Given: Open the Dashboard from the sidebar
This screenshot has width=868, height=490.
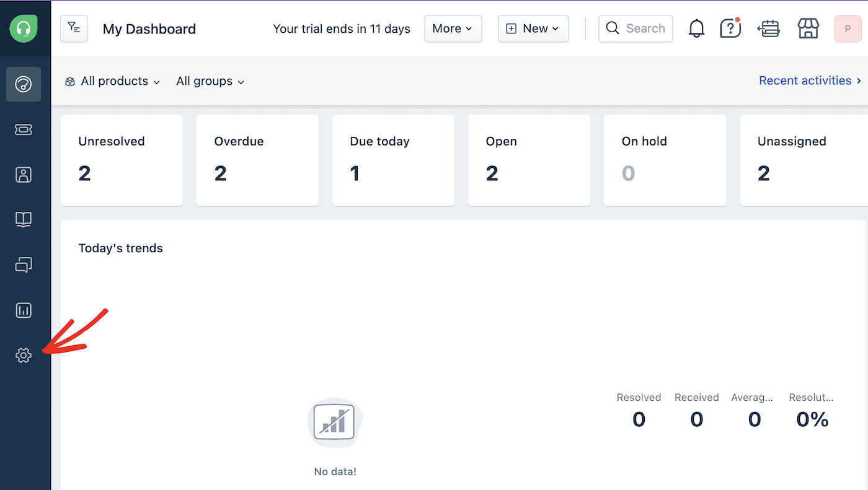Looking at the screenshot, I should point(23,84).
